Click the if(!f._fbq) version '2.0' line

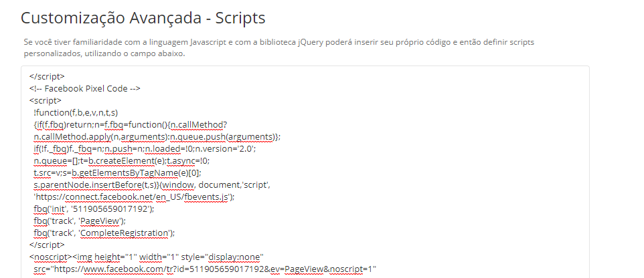coord(145,149)
